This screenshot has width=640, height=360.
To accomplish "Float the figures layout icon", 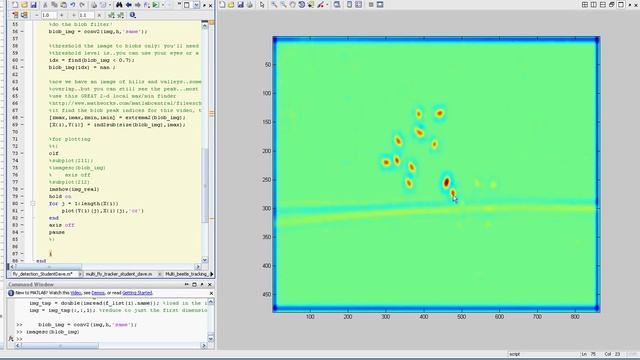I will click(611, 4).
